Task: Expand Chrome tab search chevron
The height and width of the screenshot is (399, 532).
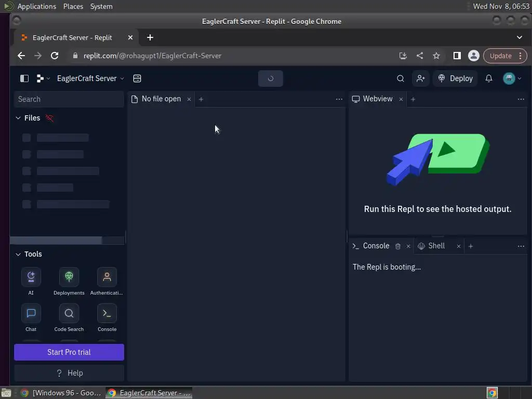Action: pyautogui.click(x=520, y=37)
